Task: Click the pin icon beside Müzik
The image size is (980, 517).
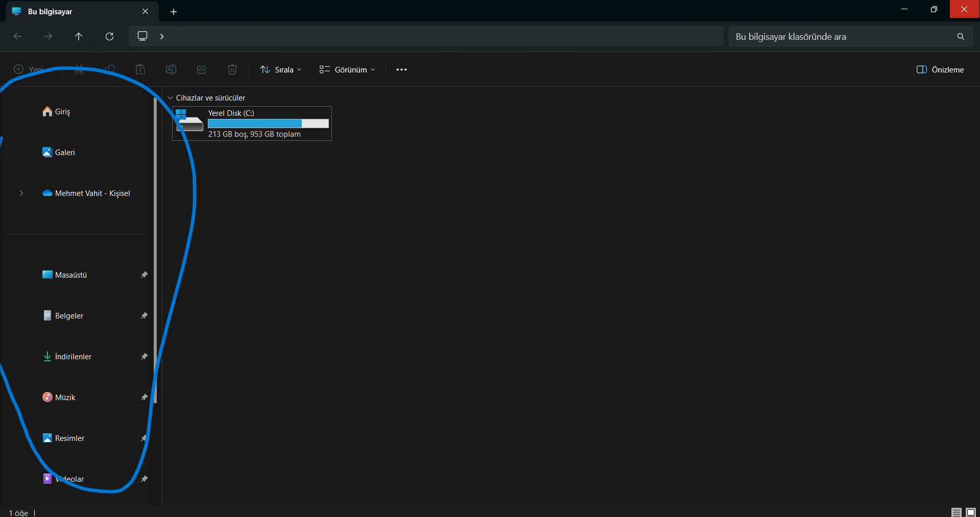Action: pyautogui.click(x=144, y=397)
